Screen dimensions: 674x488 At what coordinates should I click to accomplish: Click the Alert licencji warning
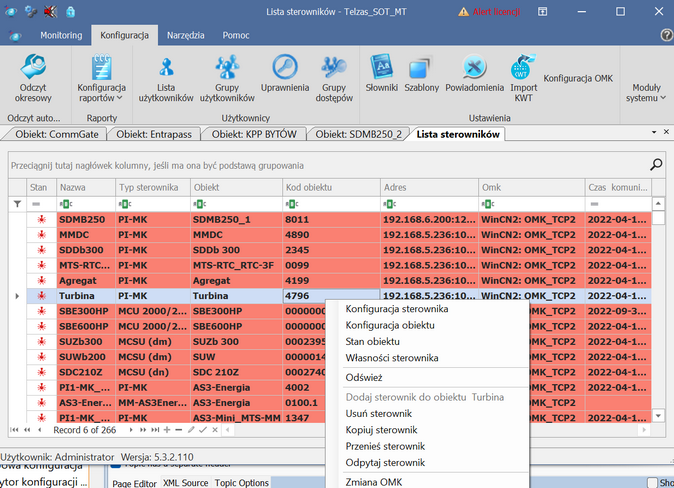[489, 12]
